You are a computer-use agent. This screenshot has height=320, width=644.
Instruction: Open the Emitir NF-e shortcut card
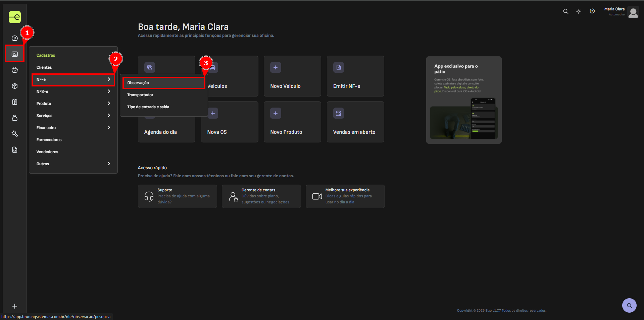pos(355,76)
